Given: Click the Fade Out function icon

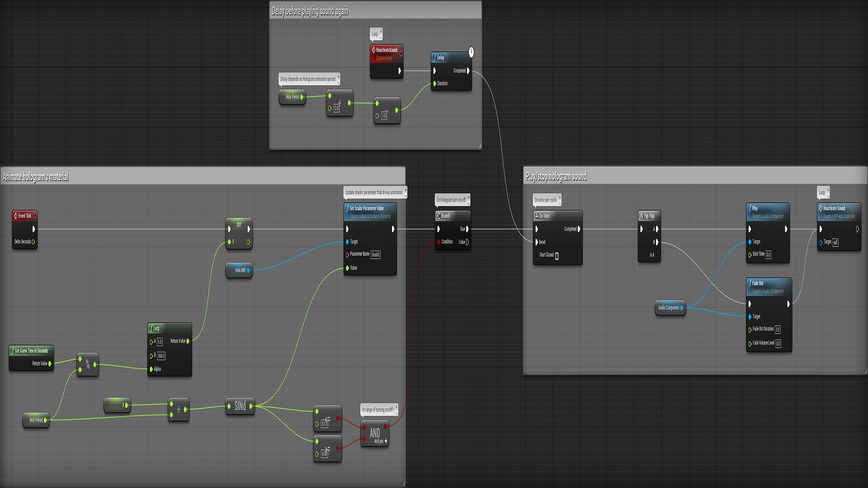Looking at the screenshot, I should [750, 284].
